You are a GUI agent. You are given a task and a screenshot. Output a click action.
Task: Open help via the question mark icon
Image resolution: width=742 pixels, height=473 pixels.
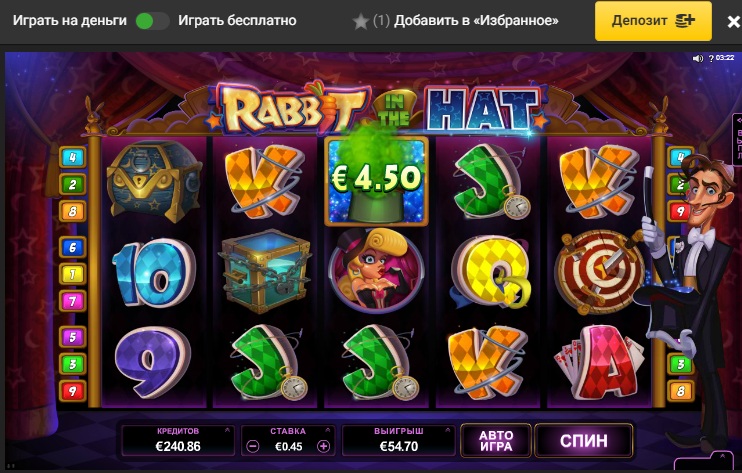[x=711, y=59]
